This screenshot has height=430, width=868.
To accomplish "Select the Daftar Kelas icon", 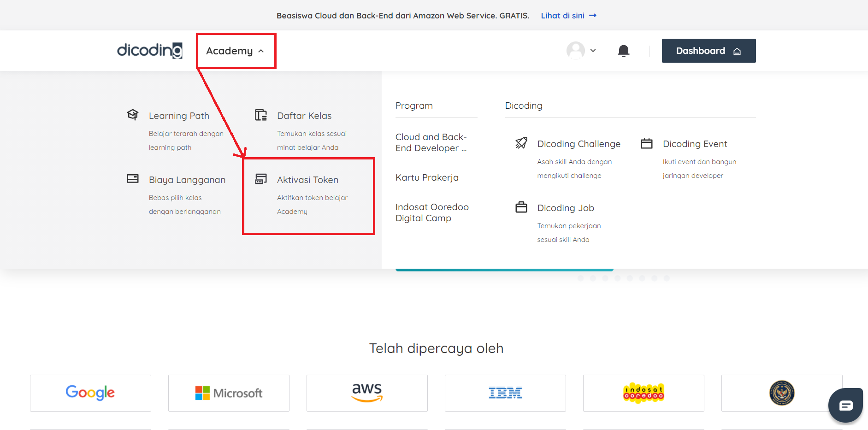I will coord(260,115).
